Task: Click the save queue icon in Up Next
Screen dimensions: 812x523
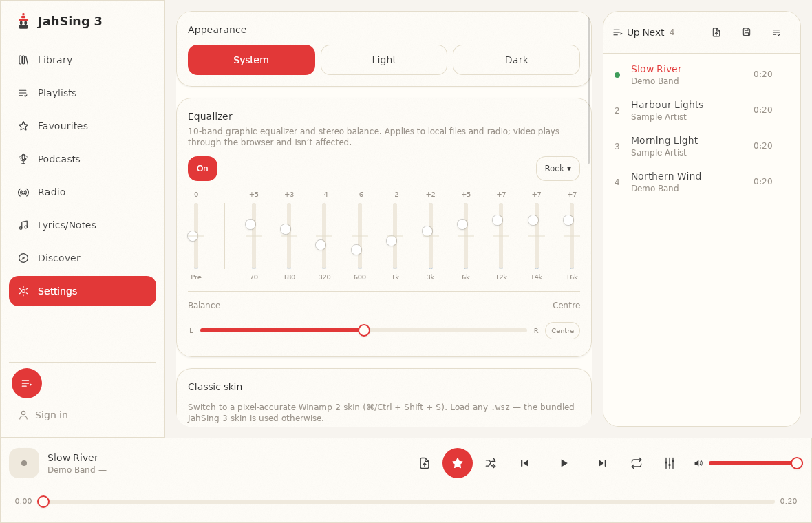Action: [x=746, y=32]
